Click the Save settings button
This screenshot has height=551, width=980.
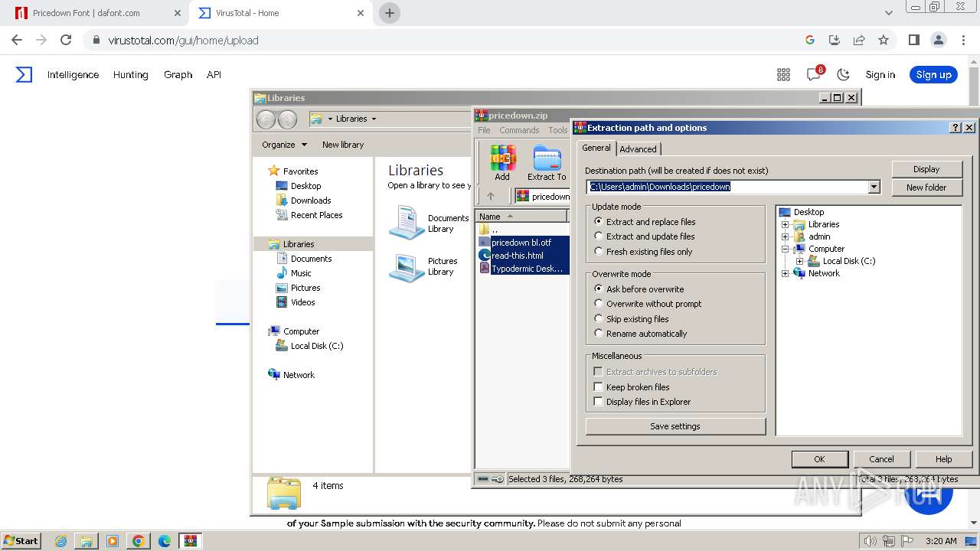click(x=675, y=426)
